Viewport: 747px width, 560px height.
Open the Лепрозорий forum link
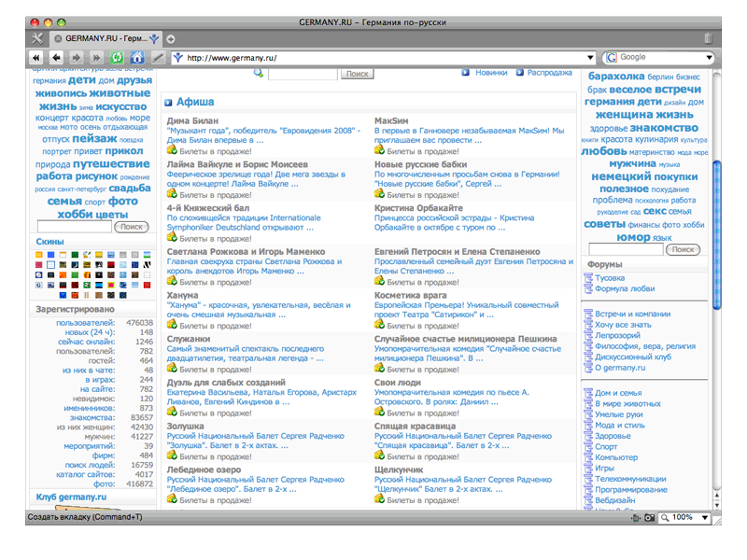click(x=617, y=335)
